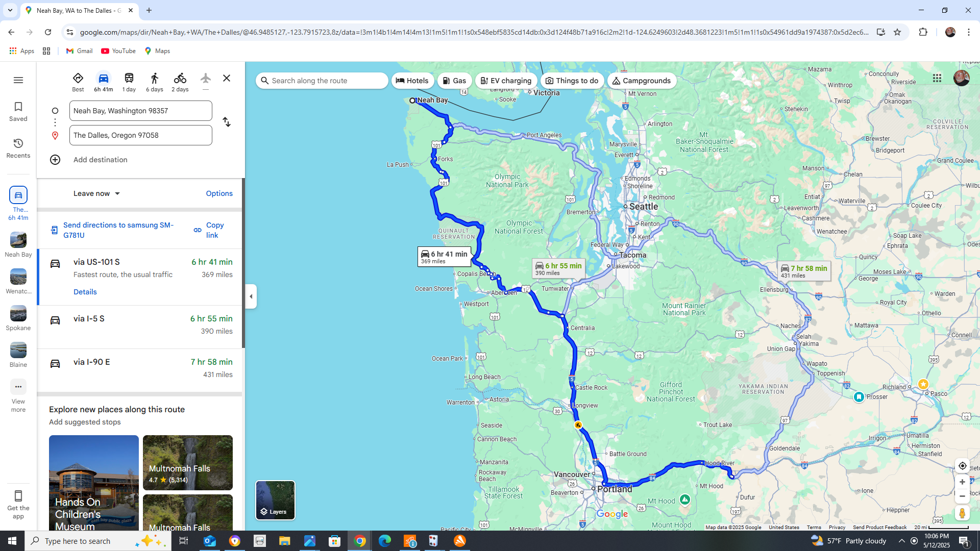Collapse the side panel arrow
The height and width of the screenshot is (551, 980).
(x=251, y=296)
